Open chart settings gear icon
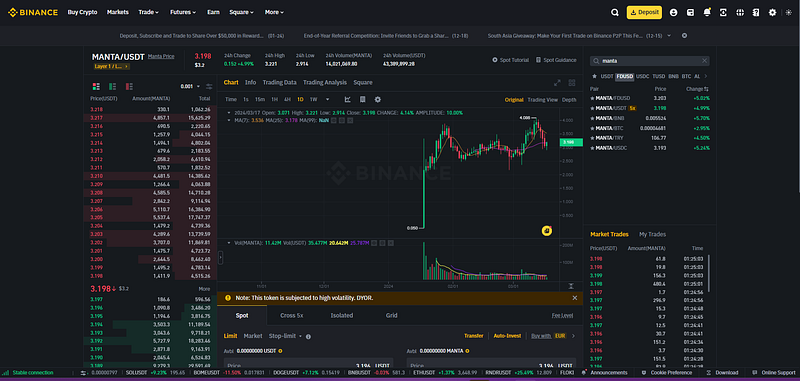Screen dimensions: 800x381 378,99
